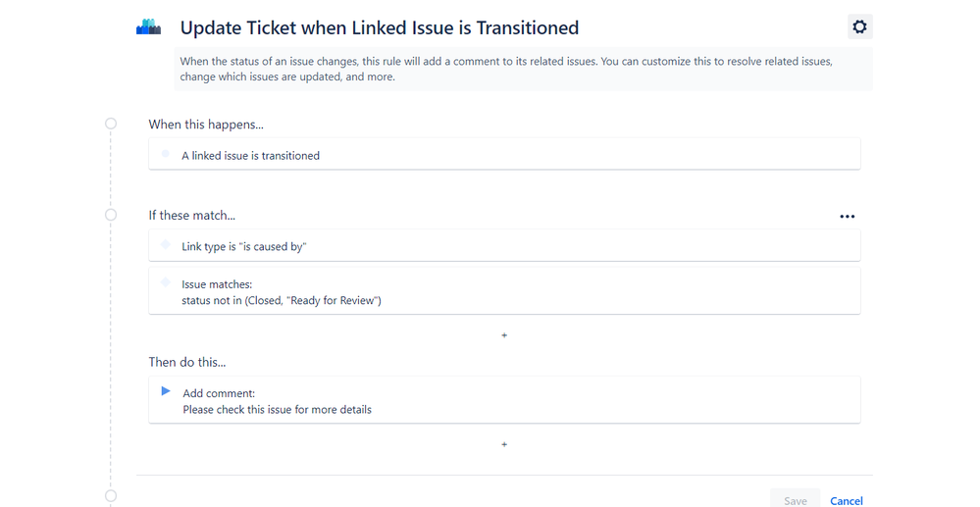Screen dimensions: 980x507
Task: Click the blue play icon beside Add comment
Action: click(166, 391)
